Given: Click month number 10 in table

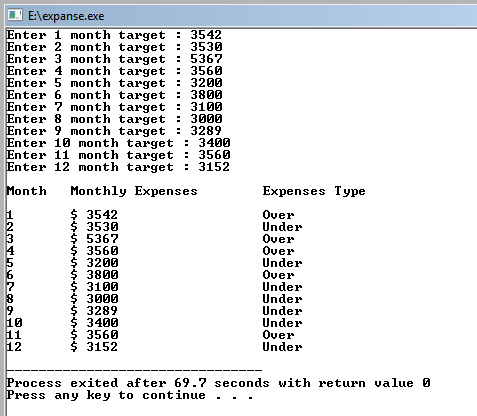Looking at the screenshot, I should pyautogui.click(x=14, y=323).
